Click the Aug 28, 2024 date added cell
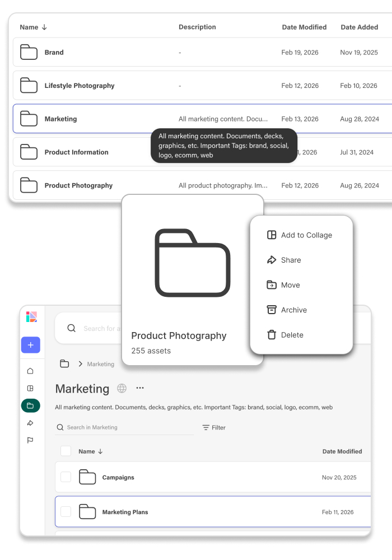392x560 pixels. tap(360, 119)
